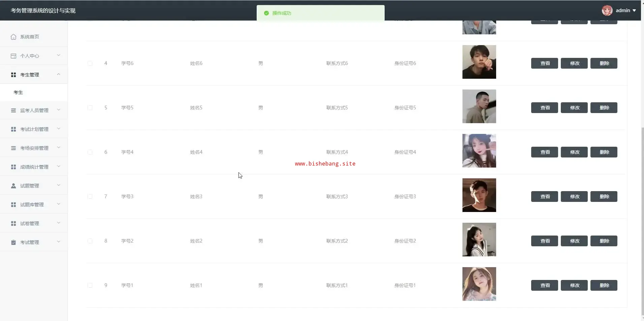644x321 pixels.
Task: Click the list icon beside 监考人员管理
Action: pyautogui.click(x=13, y=110)
